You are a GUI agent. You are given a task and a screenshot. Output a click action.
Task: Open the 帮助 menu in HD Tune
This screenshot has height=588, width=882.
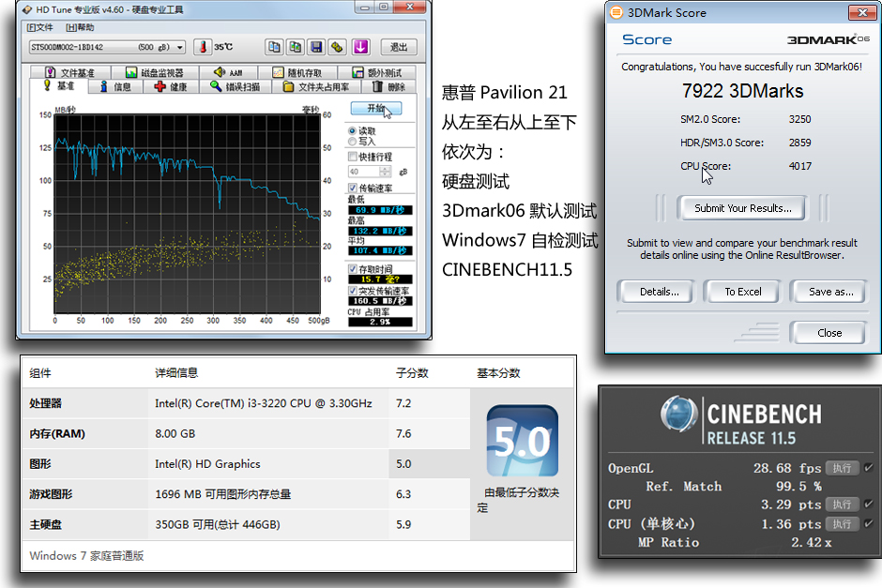pyautogui.click(x=80, y=27)
